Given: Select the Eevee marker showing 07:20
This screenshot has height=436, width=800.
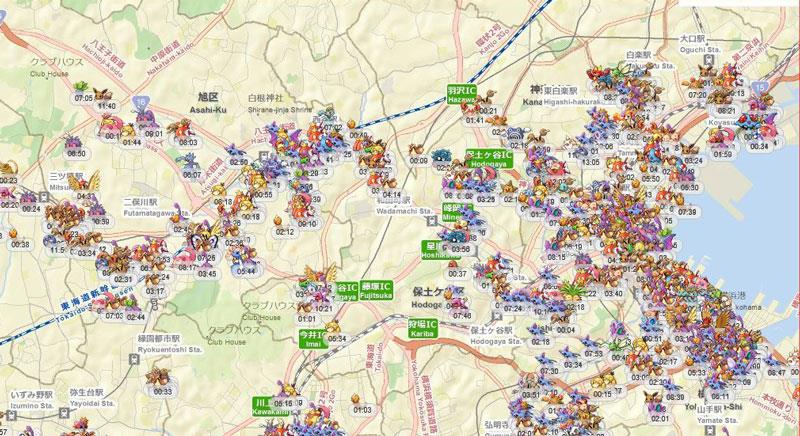Looking at the screenshot, I should pos(697,89).
